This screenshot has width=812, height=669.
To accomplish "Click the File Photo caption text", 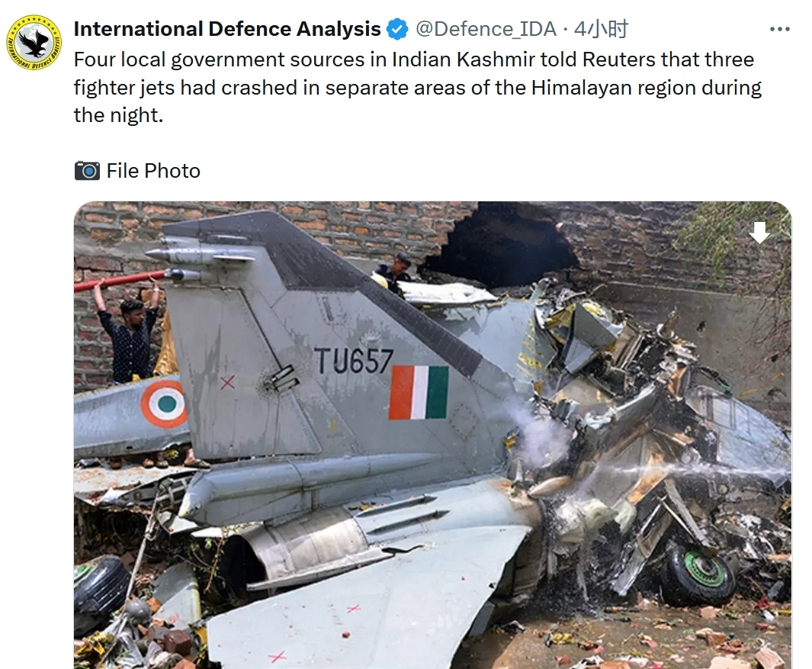I will [x=153, y=170].
